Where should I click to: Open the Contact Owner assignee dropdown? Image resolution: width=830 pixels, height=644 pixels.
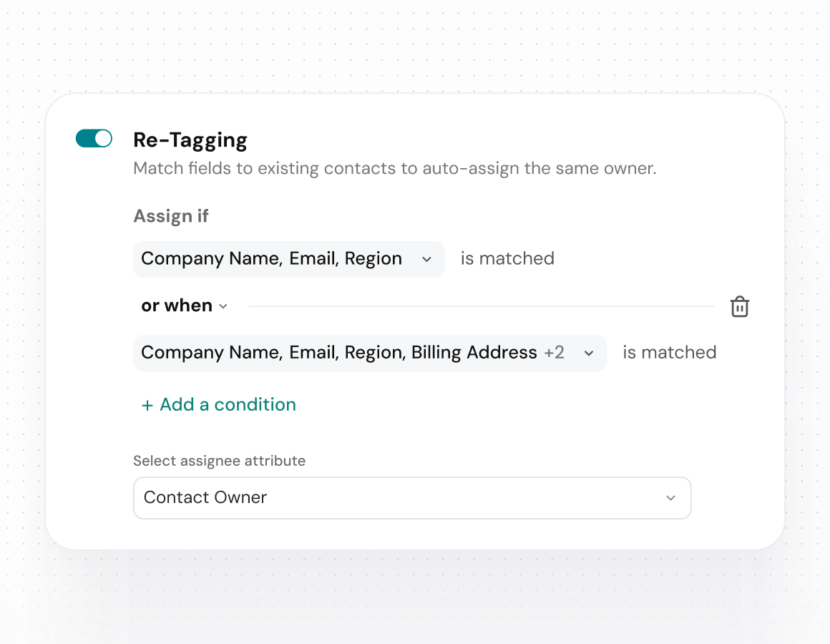click(x=411, y=498)
